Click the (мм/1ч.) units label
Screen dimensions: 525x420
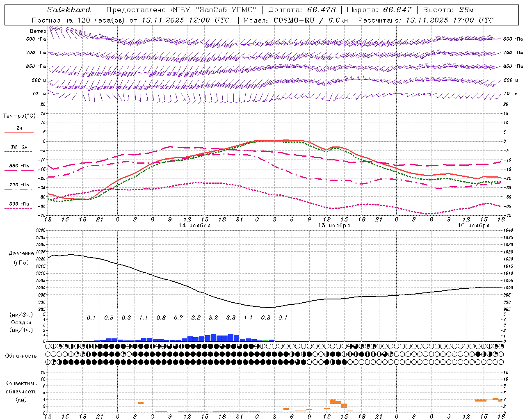click(x=21, y=330)
